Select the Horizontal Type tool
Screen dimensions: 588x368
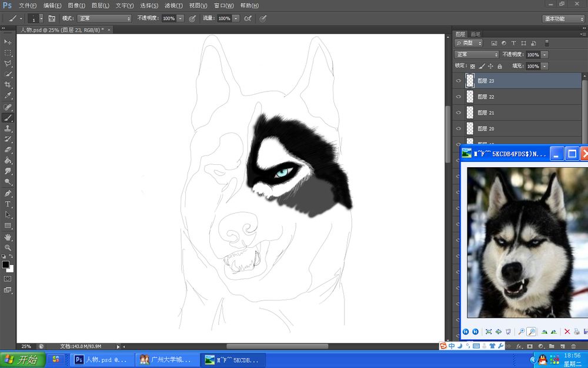point(8,204)
